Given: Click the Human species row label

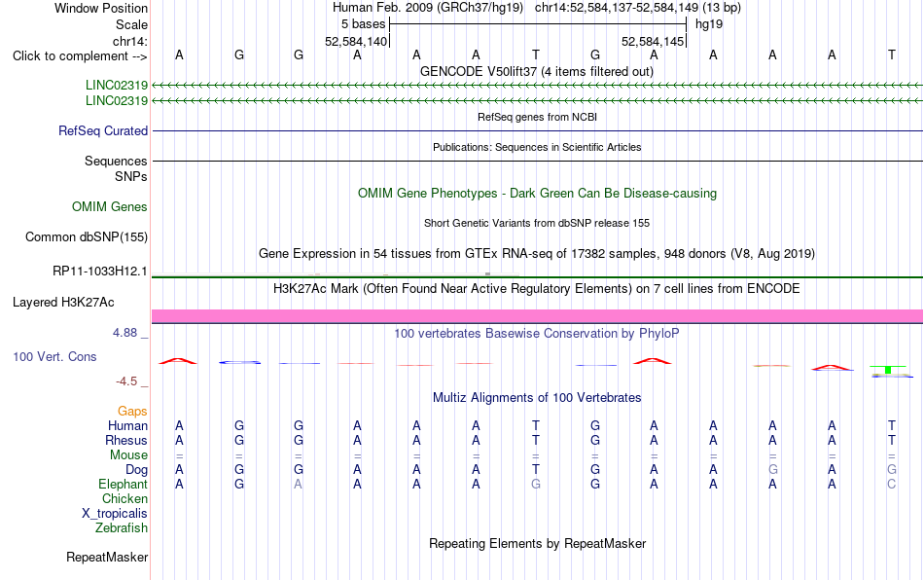Looking at the screenshot, I should tap(127, 425).
